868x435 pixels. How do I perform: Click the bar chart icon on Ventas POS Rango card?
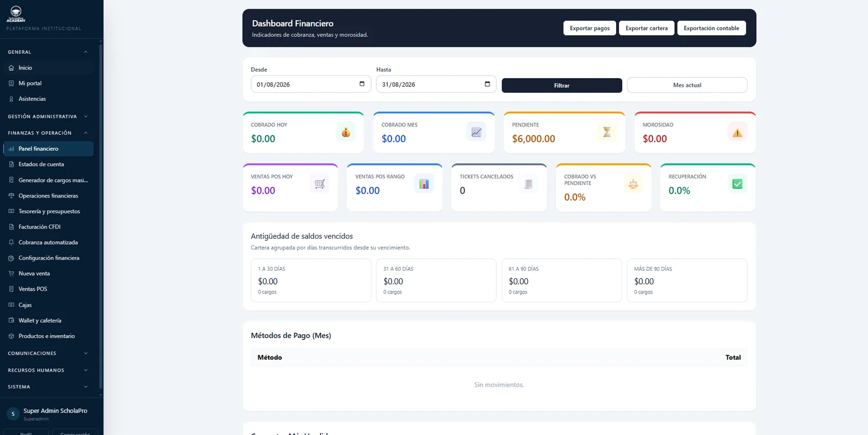tap(424, 184)
